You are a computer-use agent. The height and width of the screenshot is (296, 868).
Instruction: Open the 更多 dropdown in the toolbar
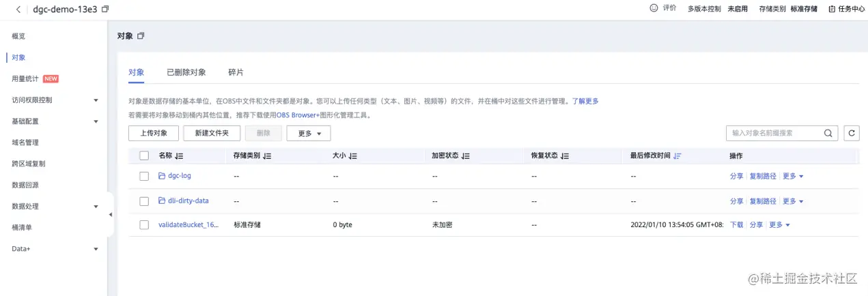click(309, 134)
